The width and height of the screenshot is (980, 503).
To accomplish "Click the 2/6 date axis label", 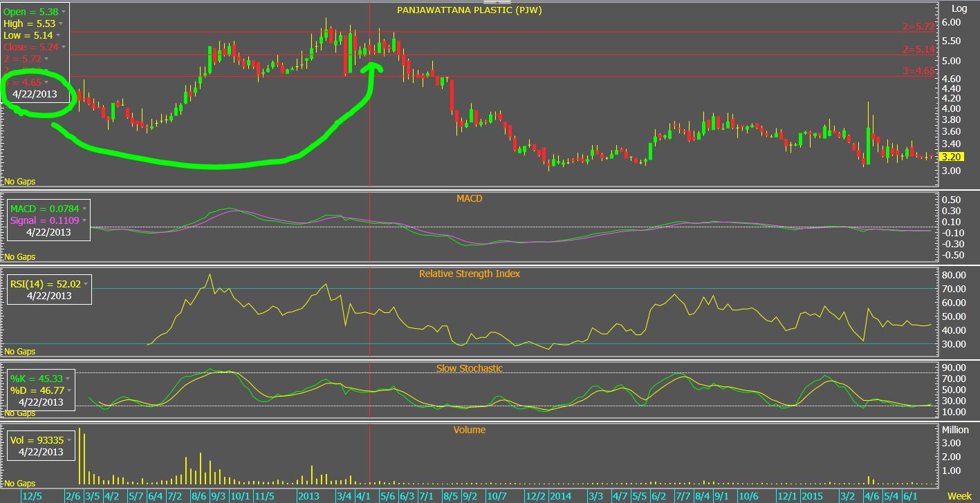I will 74,496.
